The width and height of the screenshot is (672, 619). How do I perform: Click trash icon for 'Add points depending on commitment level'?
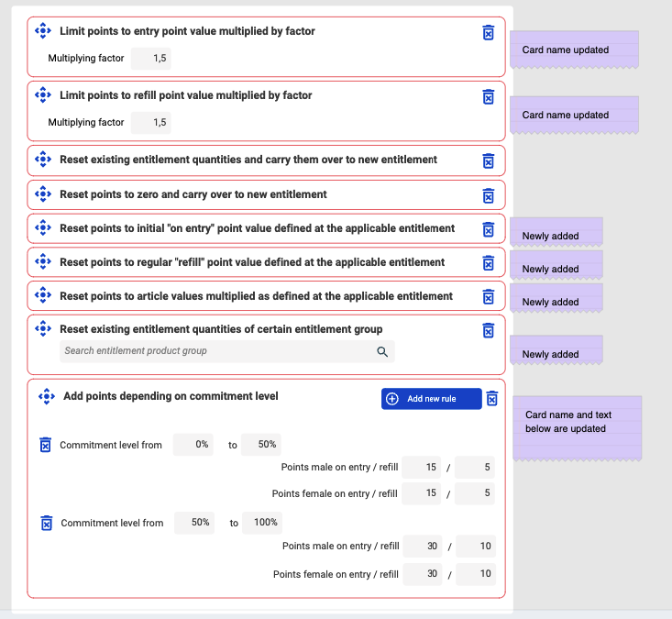[x=492, y=399]
